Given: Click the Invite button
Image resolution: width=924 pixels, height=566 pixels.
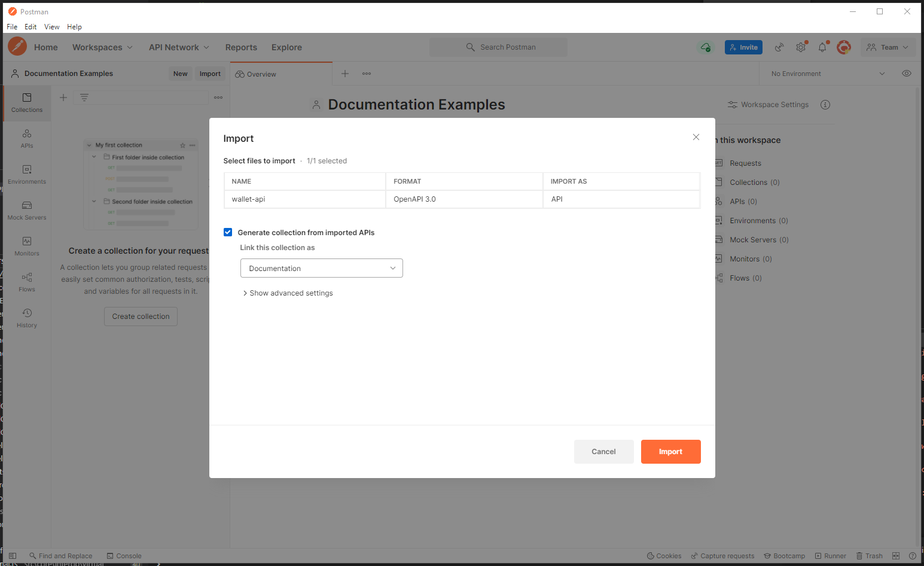Looking at the screenshot, I should tap(743, 47).
